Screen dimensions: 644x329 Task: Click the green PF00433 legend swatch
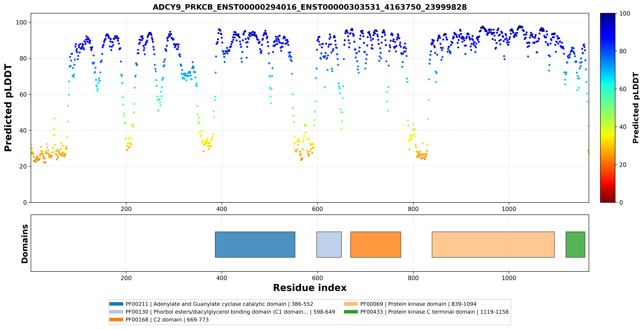(x=351, y=312)
